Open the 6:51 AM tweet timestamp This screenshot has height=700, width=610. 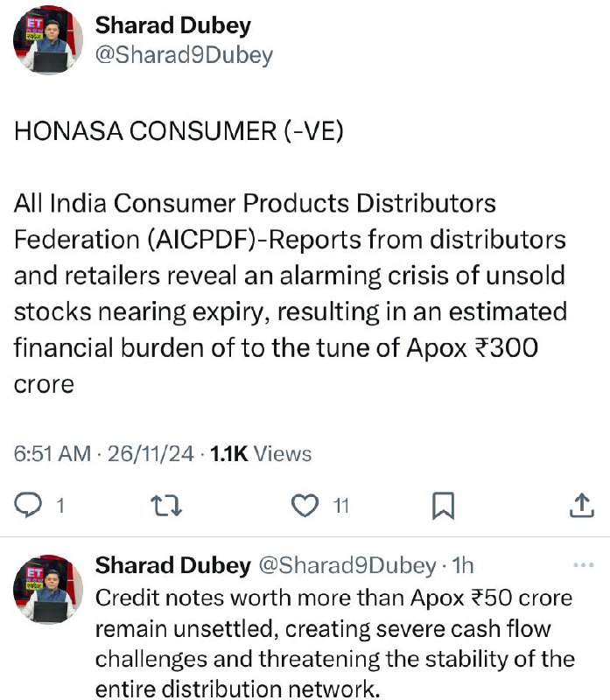click(x=53, y=453)
